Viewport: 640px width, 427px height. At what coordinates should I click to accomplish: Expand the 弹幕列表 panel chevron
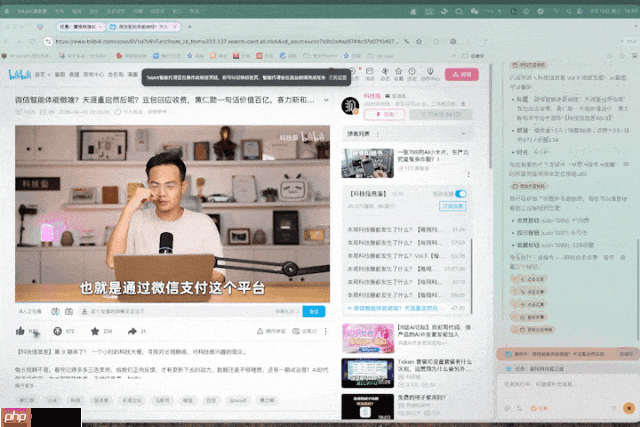tap(463, 134)
